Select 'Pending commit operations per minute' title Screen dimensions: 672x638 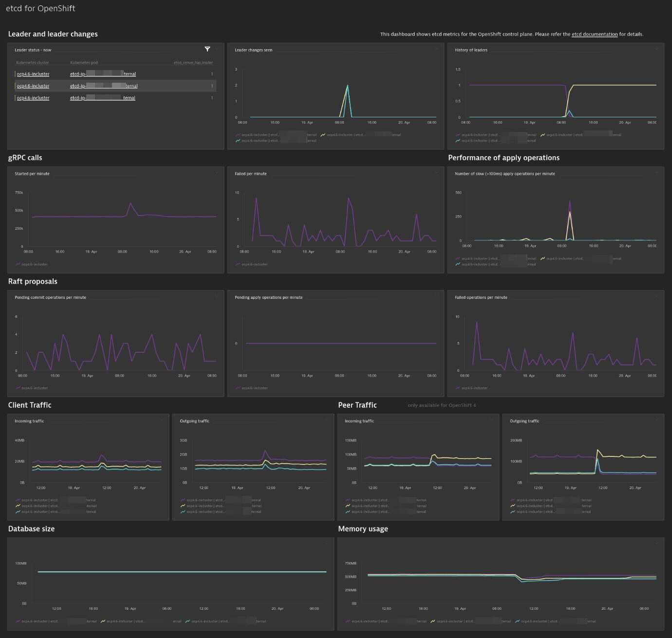coord(50,297)
